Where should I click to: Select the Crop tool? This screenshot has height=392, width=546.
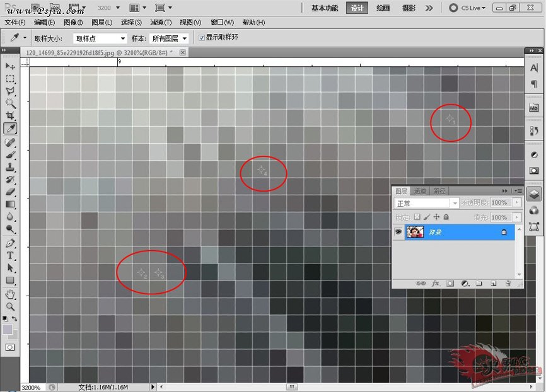(x=10, y=115)
